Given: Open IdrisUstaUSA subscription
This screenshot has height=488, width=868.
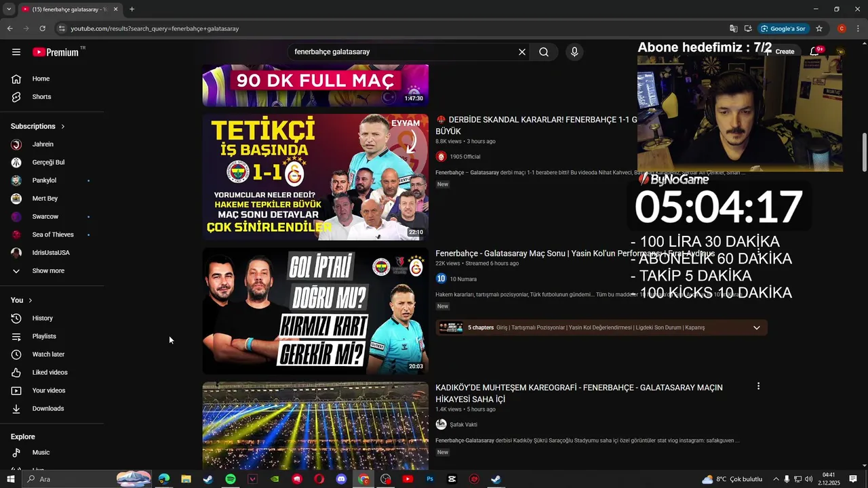Looking at the screenshot, I should click(x=52, y=253).
